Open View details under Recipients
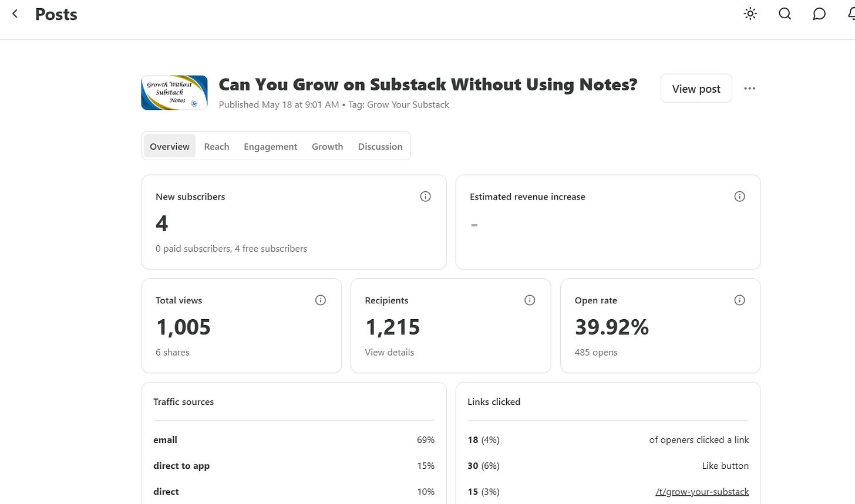The height and width of the screenshot is (504, 855). click(x=389, y=352)
